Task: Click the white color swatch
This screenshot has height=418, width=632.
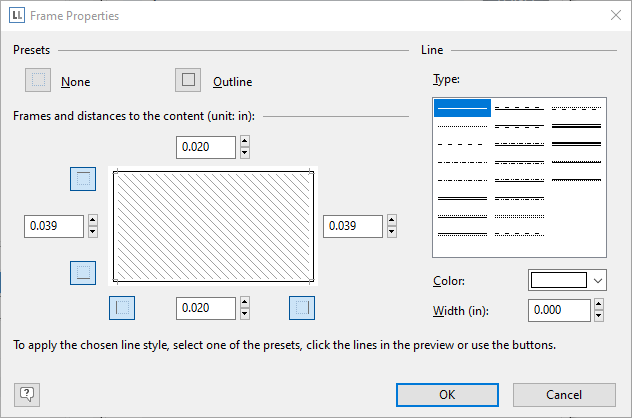Action: coord(558,281)
